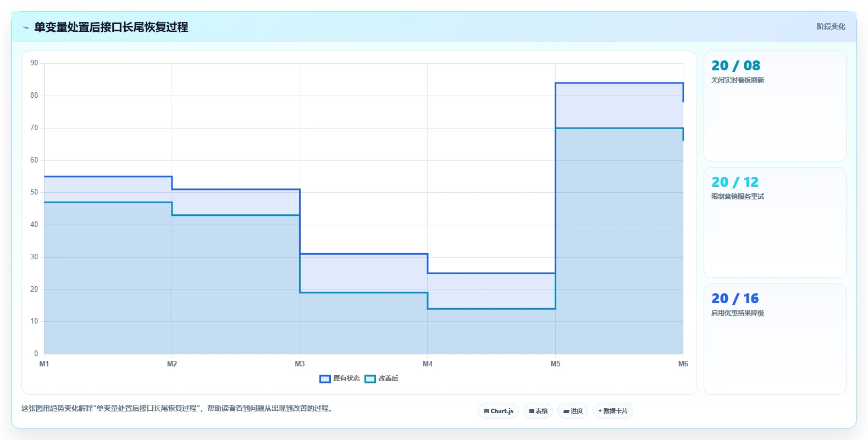Click the 80 y-axis label
This screenshot has width=868, height=440.
pyautogui.click(x=34, y=96)
